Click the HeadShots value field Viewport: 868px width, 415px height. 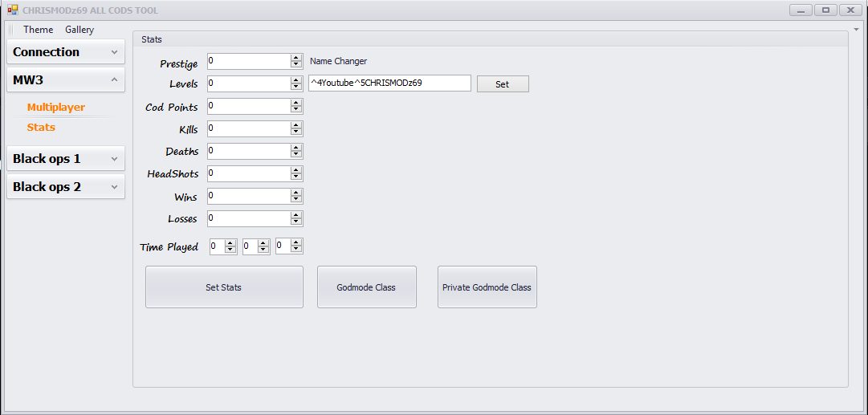[249, 173]
